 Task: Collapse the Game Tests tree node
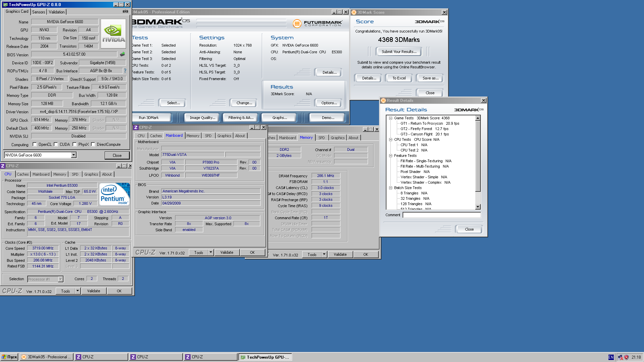click(390, 118)
